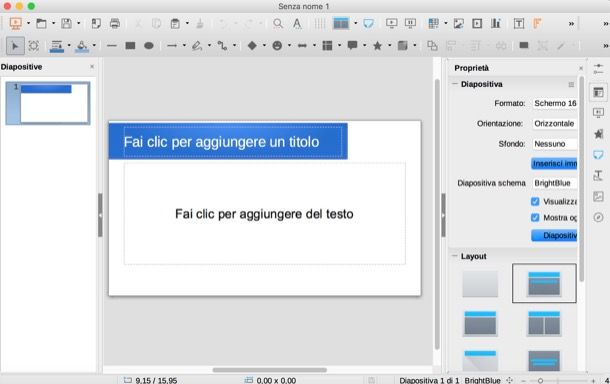
Task: Select the Zoom & Pan tool
Action: click(34, 46)
